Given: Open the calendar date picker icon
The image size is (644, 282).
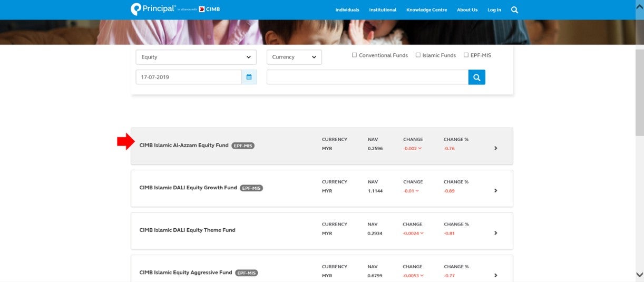Looking at the screenshot, I should (x=249, y=77).
